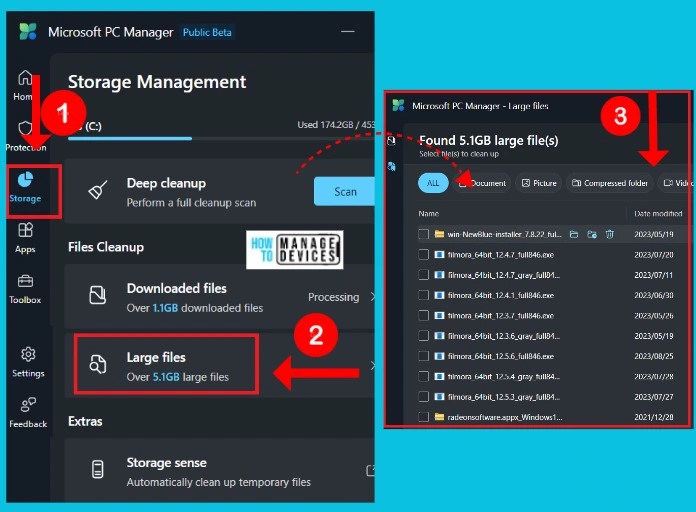Click the Storage sense device icon

98,469
